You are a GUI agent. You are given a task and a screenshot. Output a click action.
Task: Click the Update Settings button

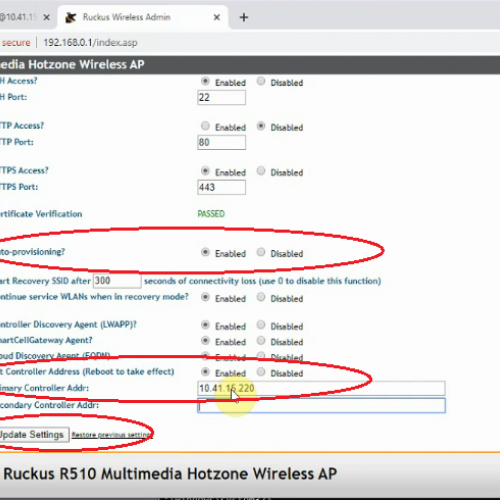tap(34, 435)
